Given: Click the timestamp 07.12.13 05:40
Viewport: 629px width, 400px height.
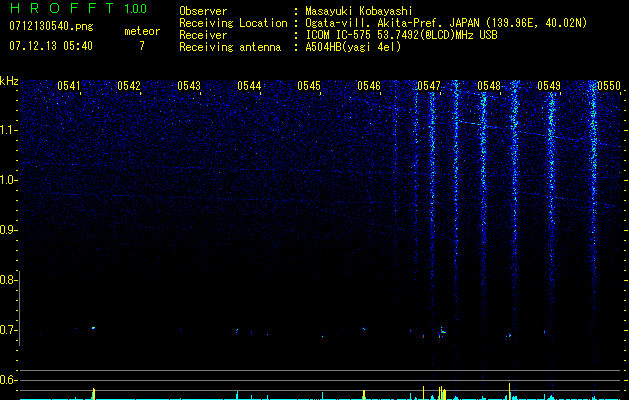Looking at the screenshot, I should [x=51, y=46].
